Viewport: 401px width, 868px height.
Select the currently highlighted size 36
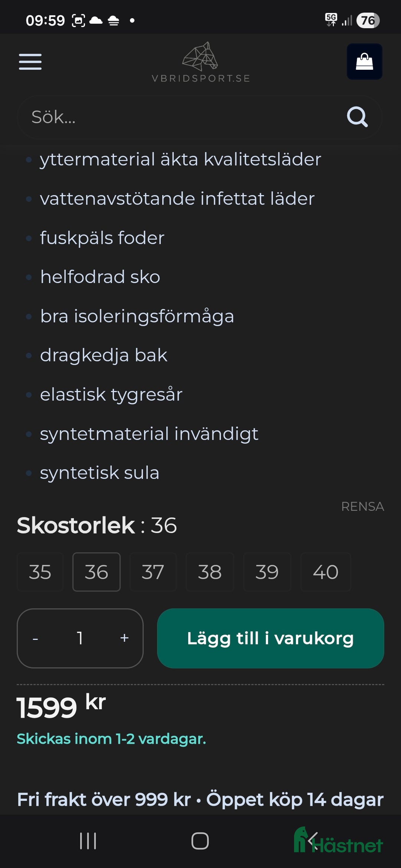(x=96, y=572)
